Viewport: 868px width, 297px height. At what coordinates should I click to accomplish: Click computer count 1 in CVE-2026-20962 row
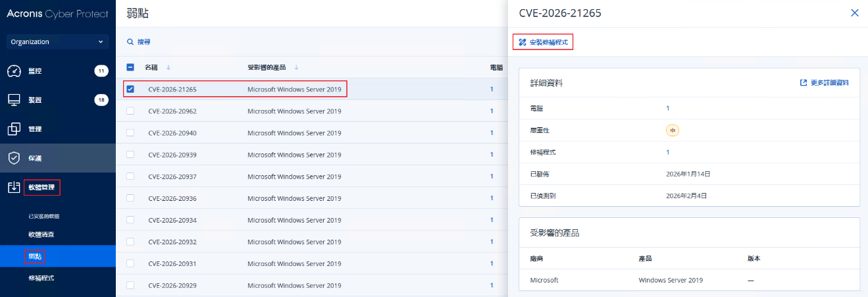pos(492,111)
